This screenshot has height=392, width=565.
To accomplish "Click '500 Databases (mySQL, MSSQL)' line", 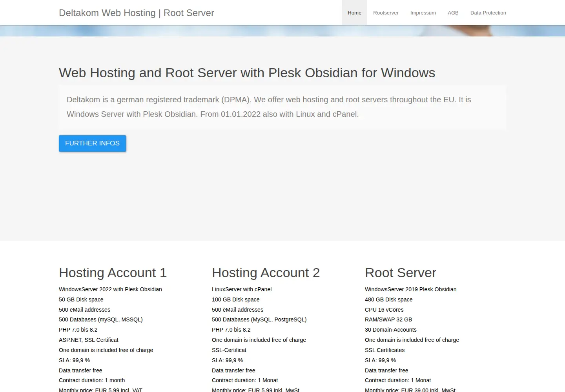I will pos(101,319).
